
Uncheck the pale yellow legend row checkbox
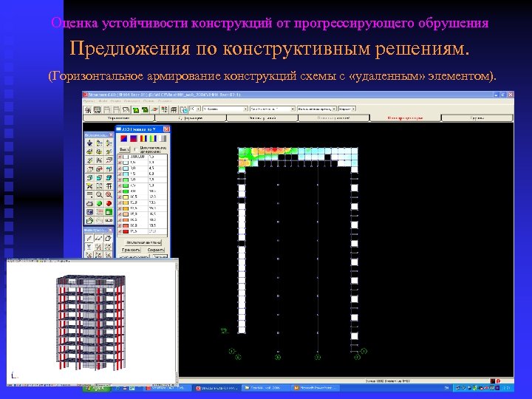pyautogui.click(x=120, y=197)
